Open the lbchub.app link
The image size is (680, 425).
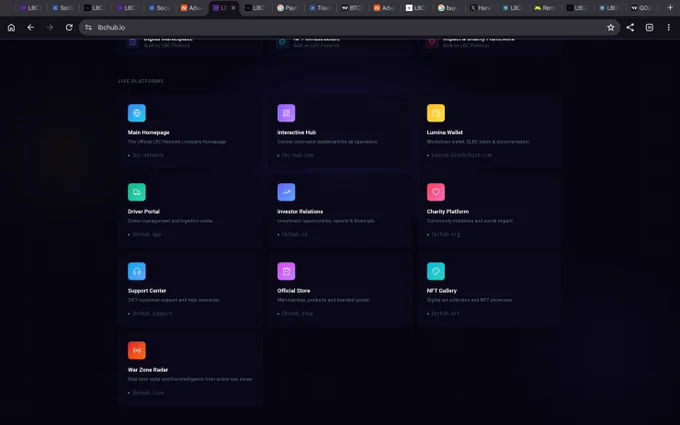coord(147,234)
